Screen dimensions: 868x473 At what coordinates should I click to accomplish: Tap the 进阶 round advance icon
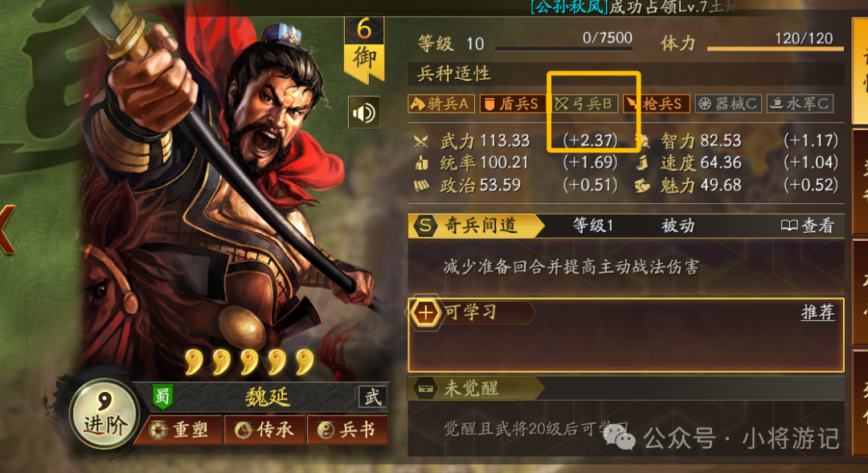click(x=104, y=414)
